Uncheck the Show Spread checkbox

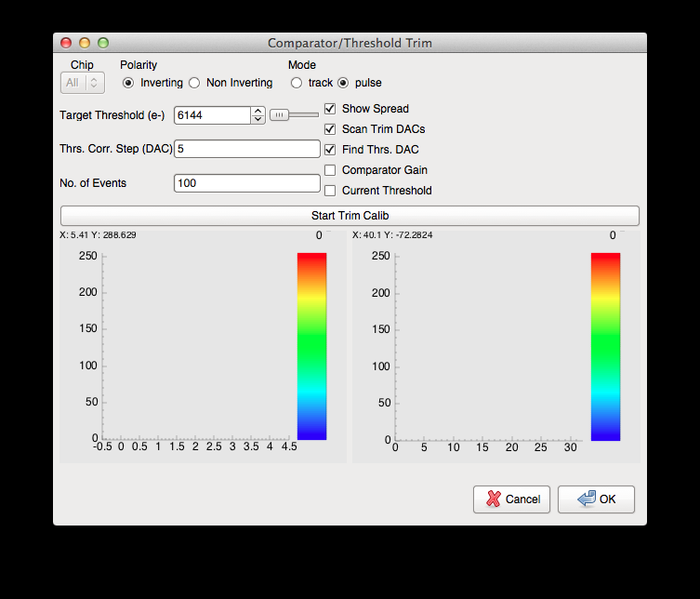click(330, 109)
